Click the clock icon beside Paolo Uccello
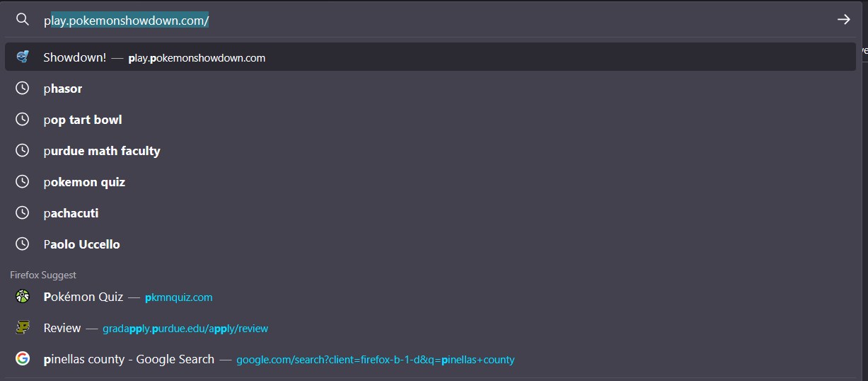Screen dimensions: 868x381 click(23, 244)
